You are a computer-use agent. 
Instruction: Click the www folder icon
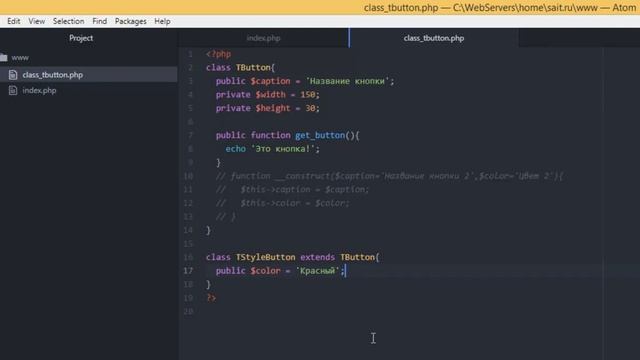tap(4, 58)
